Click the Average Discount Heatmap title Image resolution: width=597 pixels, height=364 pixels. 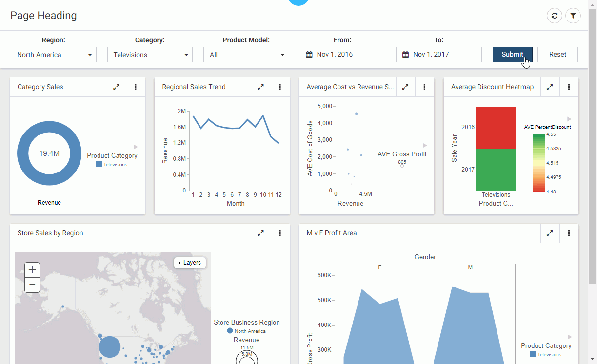click(x=492, y=87)
